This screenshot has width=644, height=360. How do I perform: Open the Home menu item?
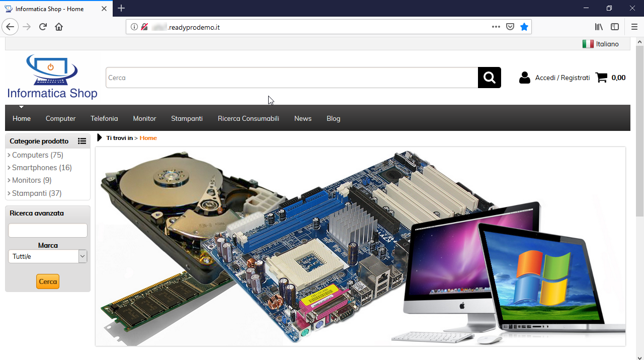pos(22,118)
